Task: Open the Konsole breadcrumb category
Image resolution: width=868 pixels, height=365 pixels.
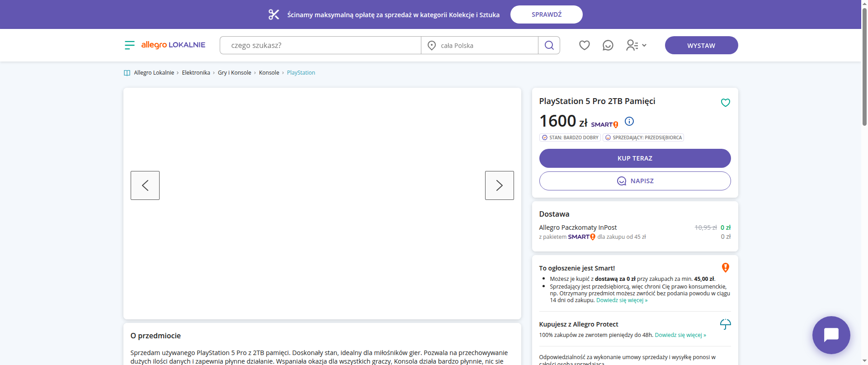Action: point(269,73)
